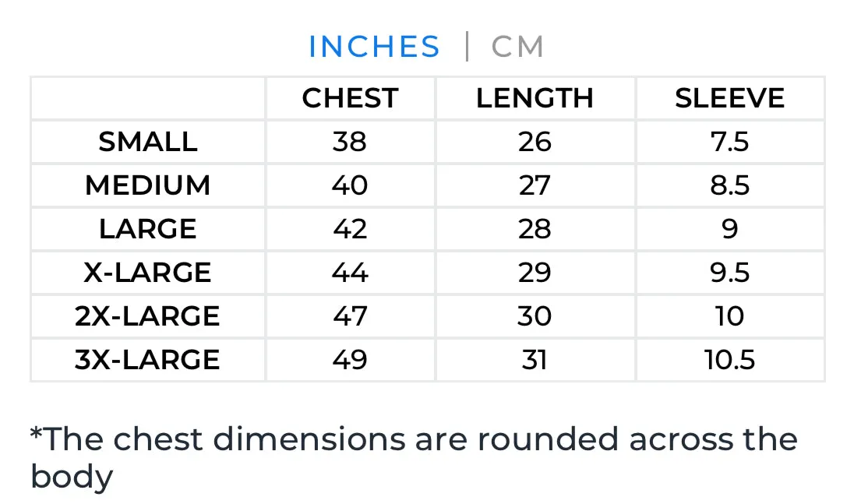
Task: Select the SMALL size row label
Action: pyautogui.click(x=147, y=142)
